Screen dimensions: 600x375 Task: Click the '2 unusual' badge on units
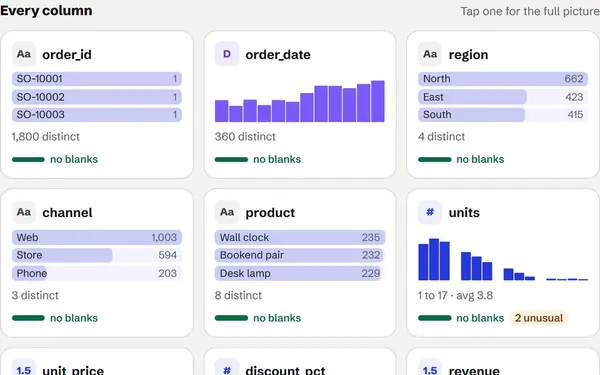click(x=539, y=318)
